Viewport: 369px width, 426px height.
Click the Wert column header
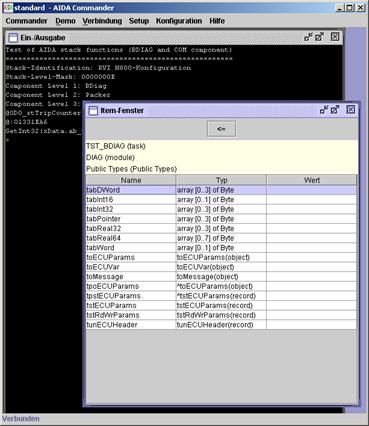point(312,180)
